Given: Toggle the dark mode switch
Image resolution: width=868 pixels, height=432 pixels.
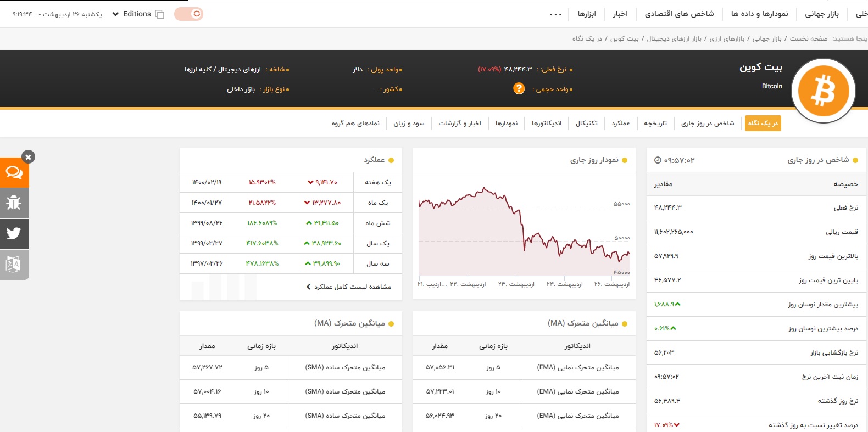Looking at the screenshot, I should click(x=188, y=14).
